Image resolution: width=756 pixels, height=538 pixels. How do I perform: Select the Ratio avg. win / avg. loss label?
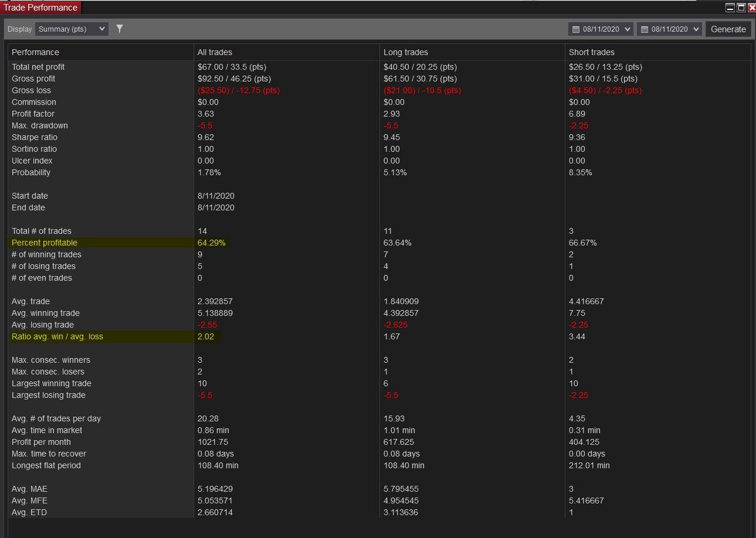57,336
